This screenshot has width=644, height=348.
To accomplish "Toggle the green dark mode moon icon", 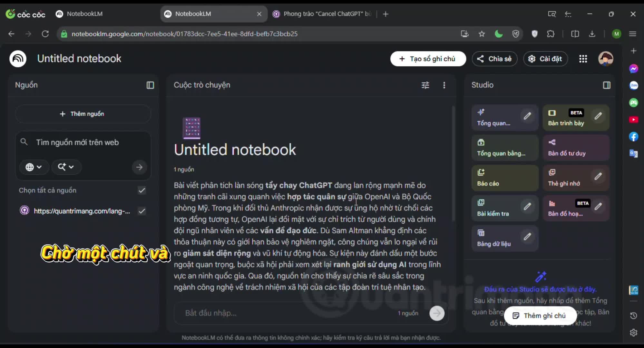I will [x=499, y=34].
